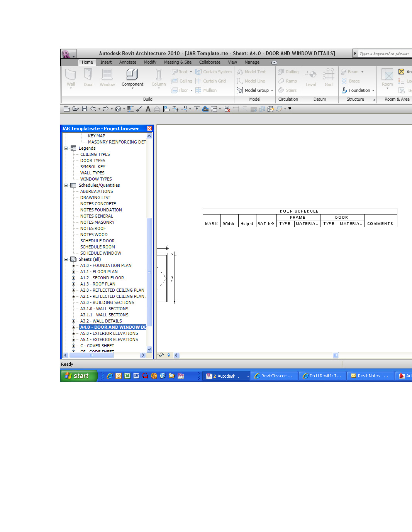Switch to the Annotate ribbon tab
Viewport: 412px width, 532px height.
128,62
